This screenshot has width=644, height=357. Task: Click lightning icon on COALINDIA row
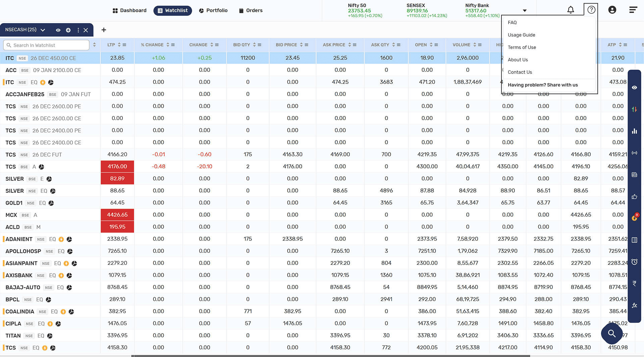click(63, 312)
